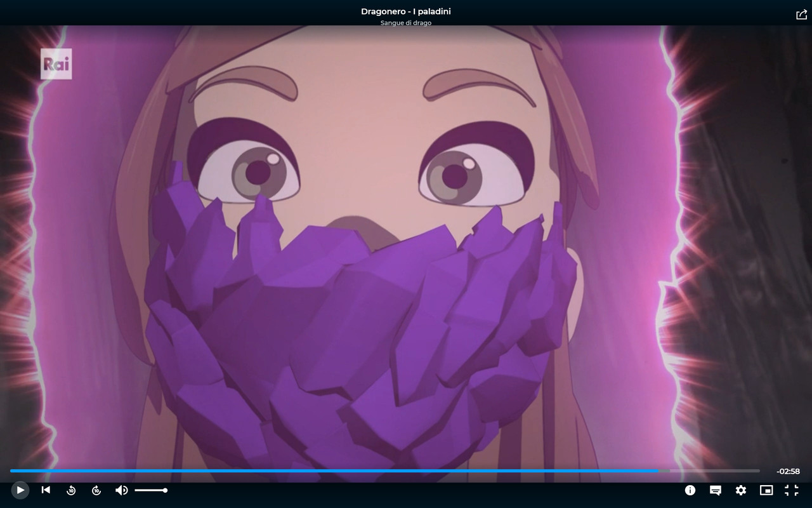Click the title Dragonero - I paladini
812x508 pixels.
[x=406, y=11]
